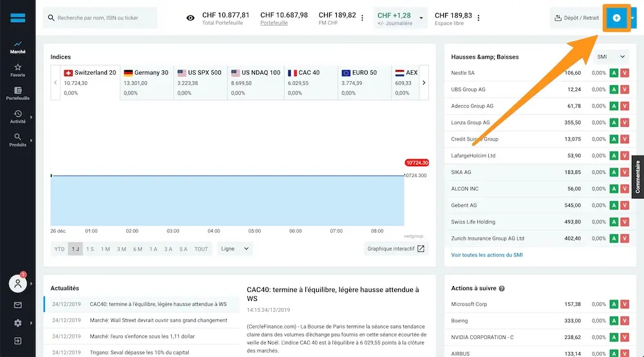Click red V button for Adecco Group AG

tap(625, 106)
